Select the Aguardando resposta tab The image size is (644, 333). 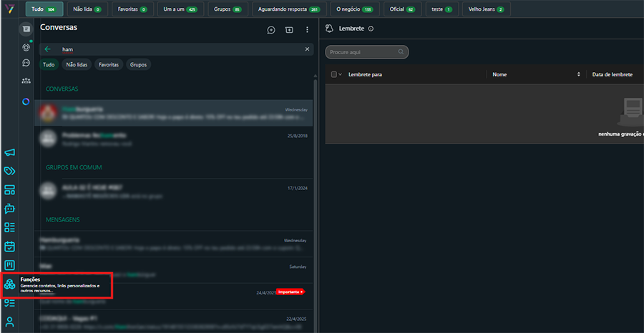tap(288, 9)
